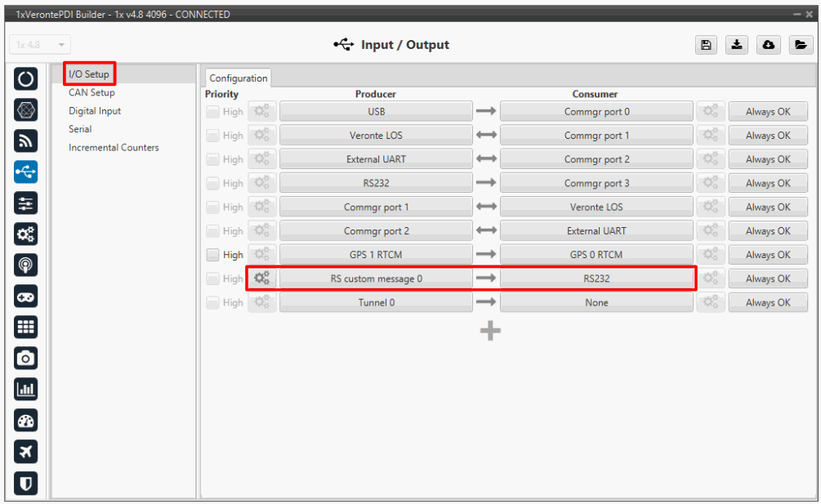Click the cloud upload icon
The width and height of the screenshot is (821, 504).
coord(769,46)
